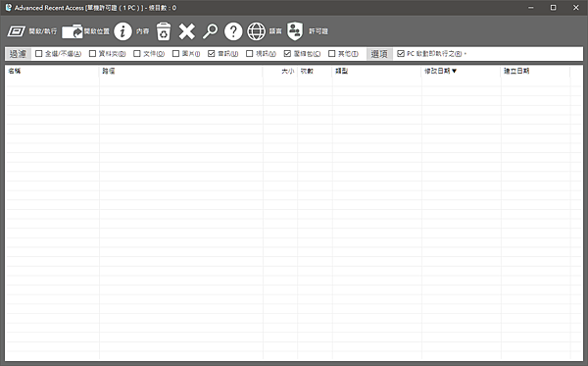This screenshot has height=366, width=588.
Task: Enable the 文件(O) documents filter checkbox
Action: (x=137, y=54)
